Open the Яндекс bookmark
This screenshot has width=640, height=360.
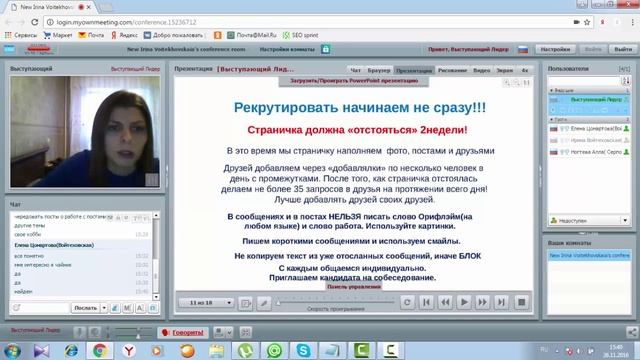[125, 35]
